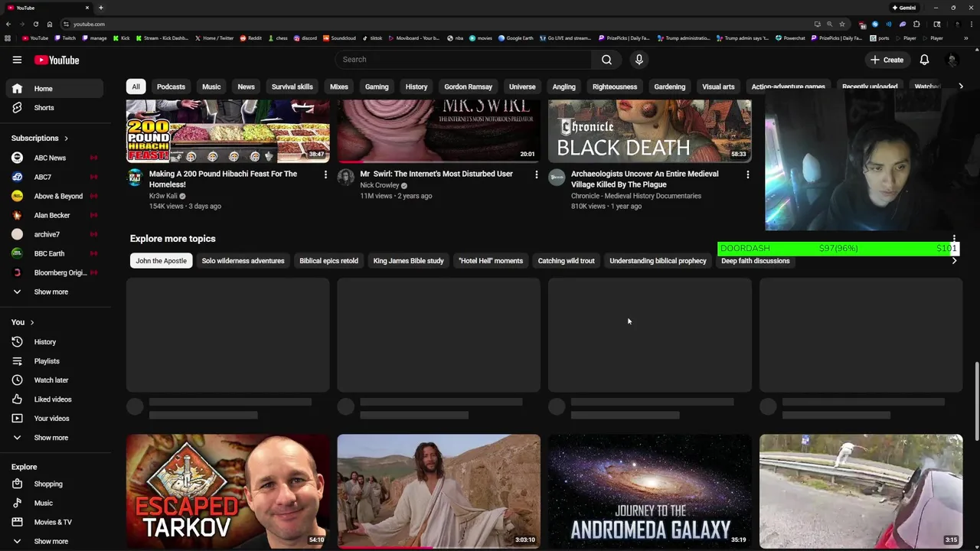The width and height of the screenshot is (980, 551).
Task: Open the notifications bell
Action: coord(924,60)
